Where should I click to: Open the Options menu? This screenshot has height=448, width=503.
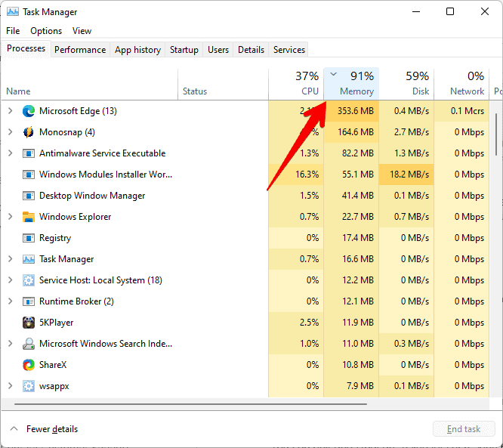(x=46, y=31)
